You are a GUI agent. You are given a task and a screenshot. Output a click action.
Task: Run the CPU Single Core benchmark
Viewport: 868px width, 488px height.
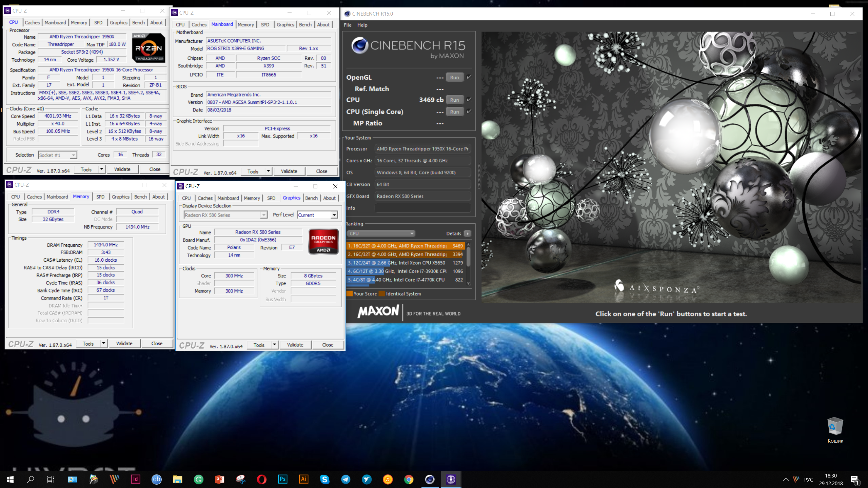[455, 111]
